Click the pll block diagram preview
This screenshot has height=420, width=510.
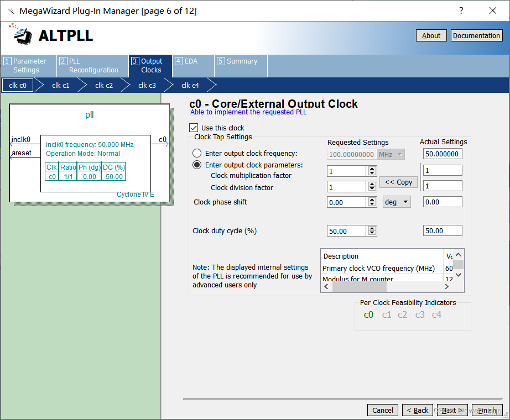[x=90, y=153]
